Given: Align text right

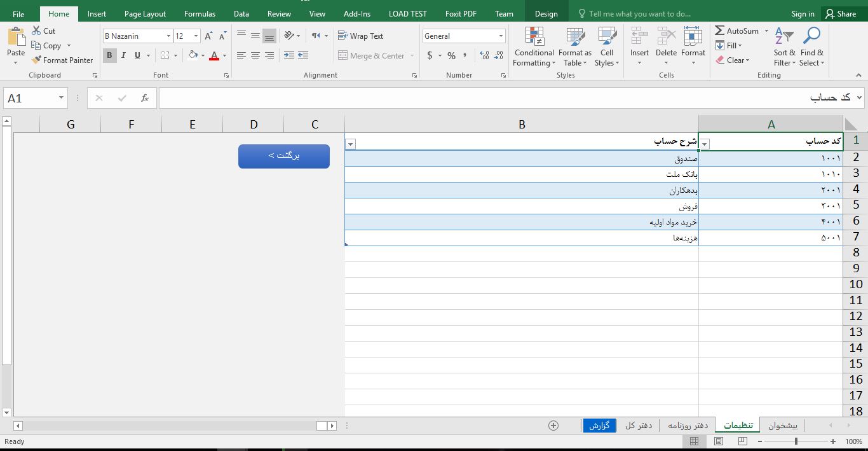Looking at the screenshot, I should pyautogui.click(x=269, y=55).
